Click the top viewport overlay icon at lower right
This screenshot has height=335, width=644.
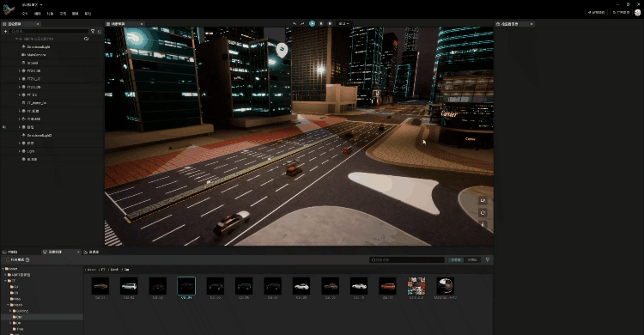point(483,201)
